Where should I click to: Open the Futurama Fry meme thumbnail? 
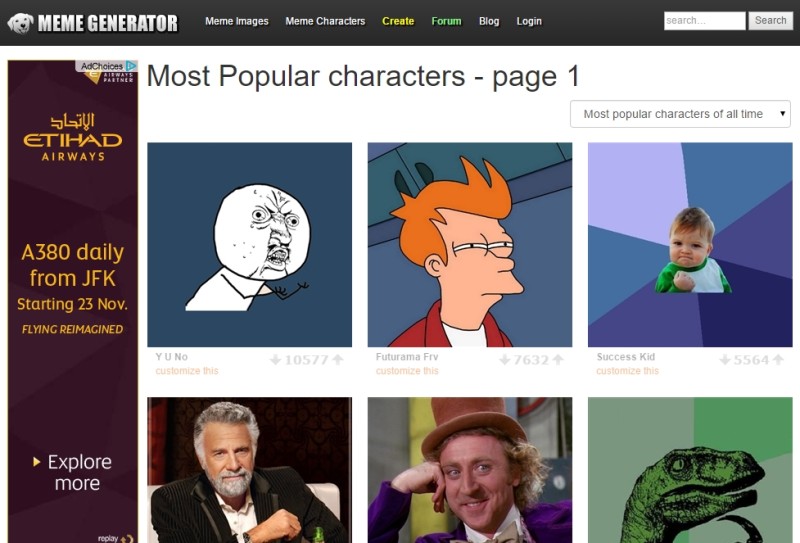coord(470,244)
